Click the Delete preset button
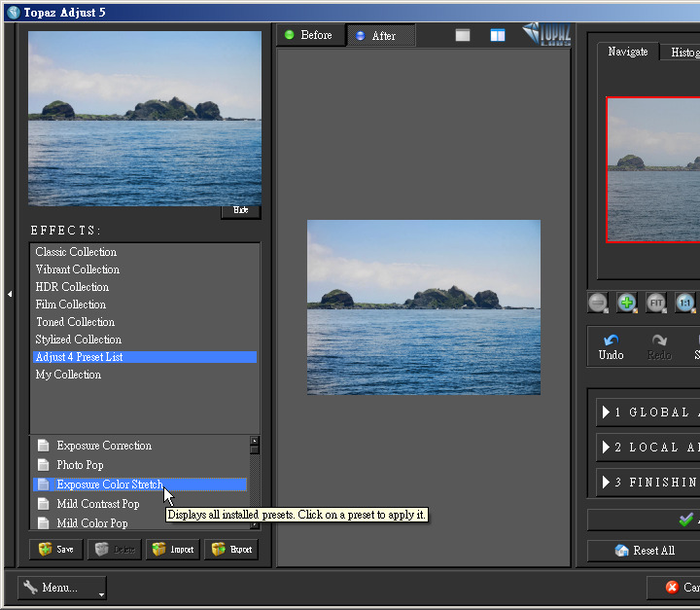The width and height of the screenshot is (700, 610). coord(115,550)
